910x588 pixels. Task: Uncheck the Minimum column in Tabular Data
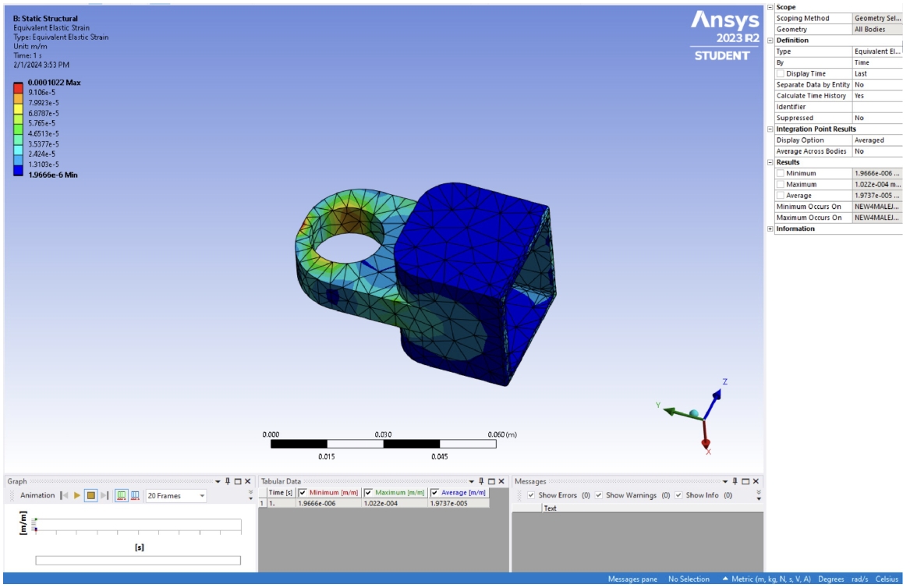pyautogui.click(x=303, y=491)
